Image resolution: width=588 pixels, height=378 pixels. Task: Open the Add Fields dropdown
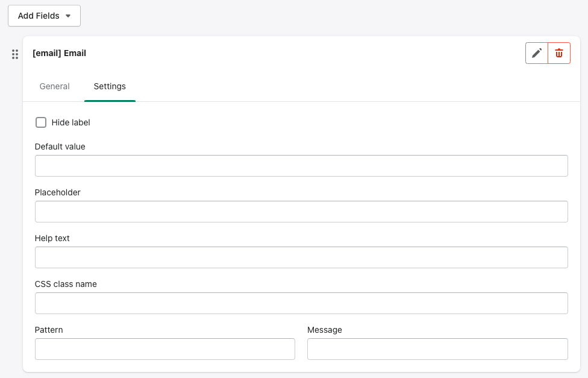pyautogui.click(x=44, y=16)
